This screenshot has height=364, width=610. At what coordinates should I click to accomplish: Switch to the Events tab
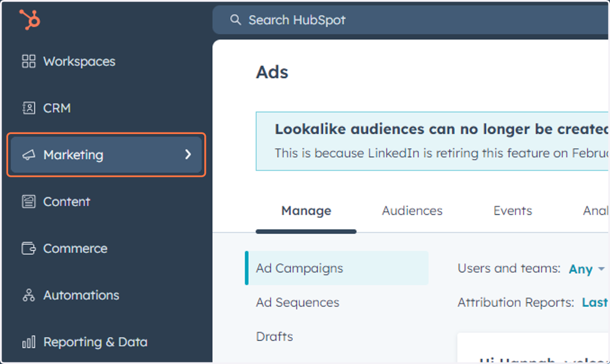[513, 211]
